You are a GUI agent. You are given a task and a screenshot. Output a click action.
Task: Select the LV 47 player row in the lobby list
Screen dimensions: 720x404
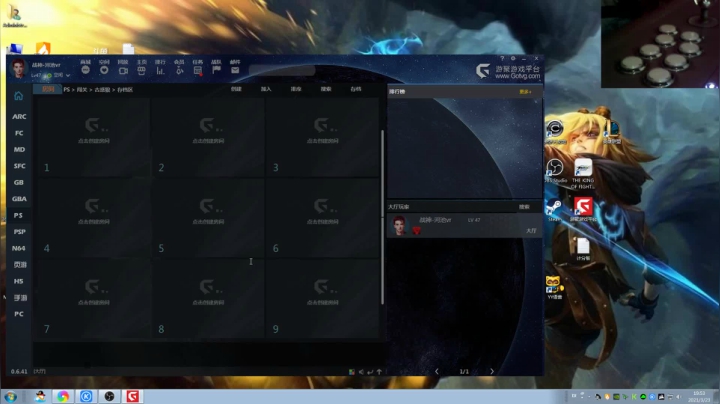(464, 225)
